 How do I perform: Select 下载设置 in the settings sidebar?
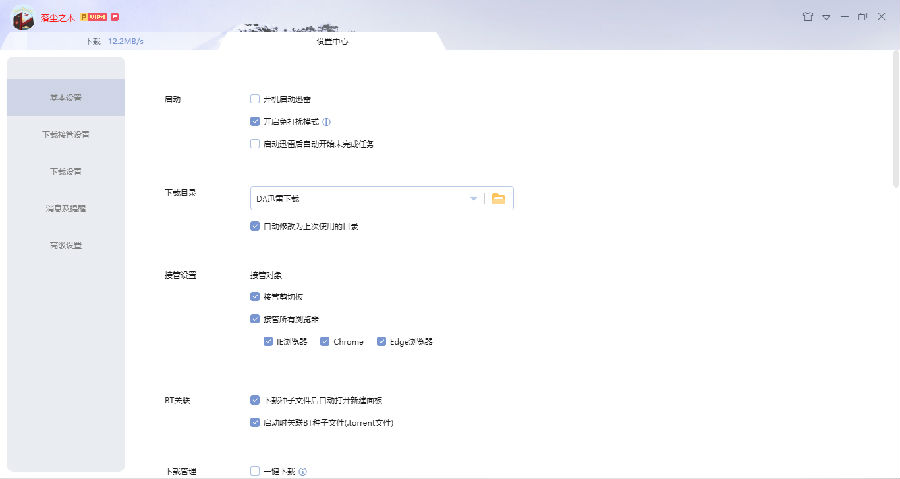coord(65,172)
